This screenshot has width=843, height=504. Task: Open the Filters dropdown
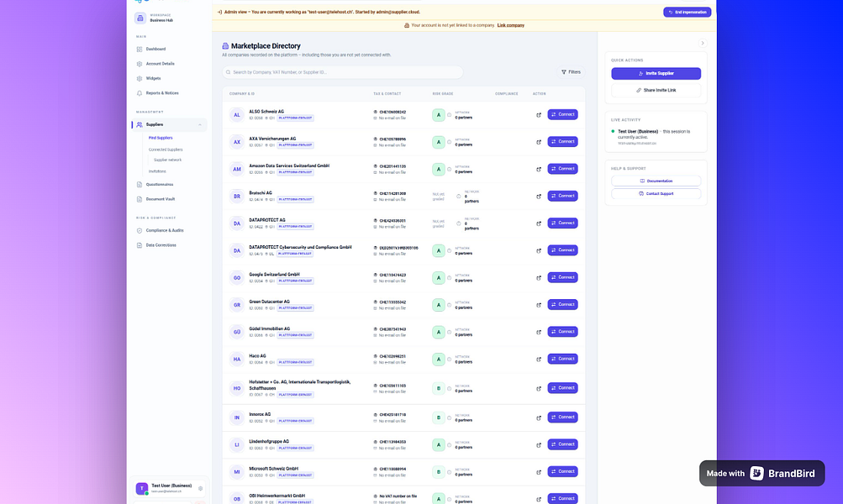tap(571, 72)
